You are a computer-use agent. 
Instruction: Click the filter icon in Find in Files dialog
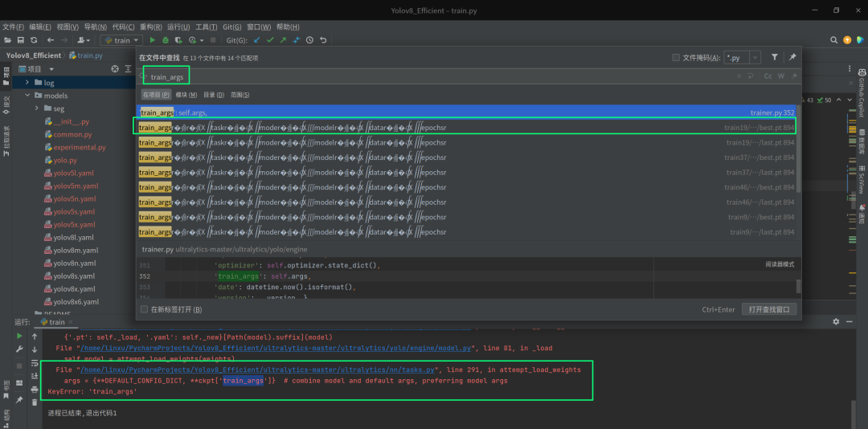tap(775, 57)
